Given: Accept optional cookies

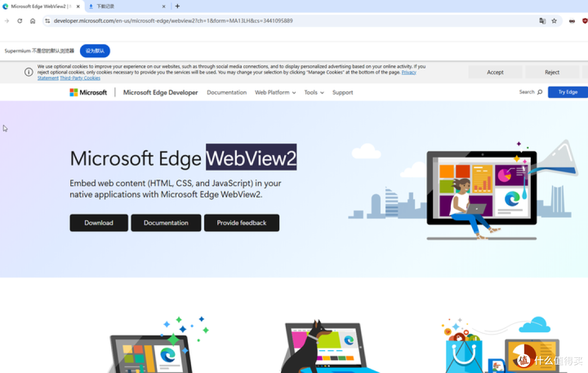Looking at the screenshot, I should pyautogui.click(x=495, y=72).
